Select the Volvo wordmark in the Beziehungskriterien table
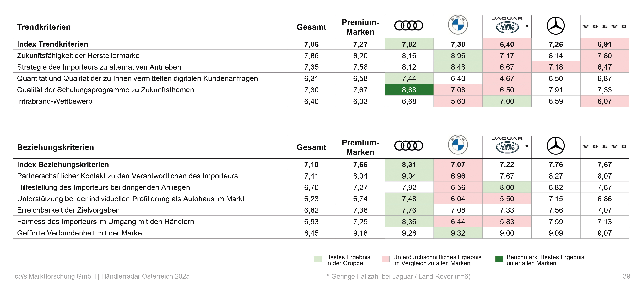Screen dimensions: 644x289 tap(604, 146)
